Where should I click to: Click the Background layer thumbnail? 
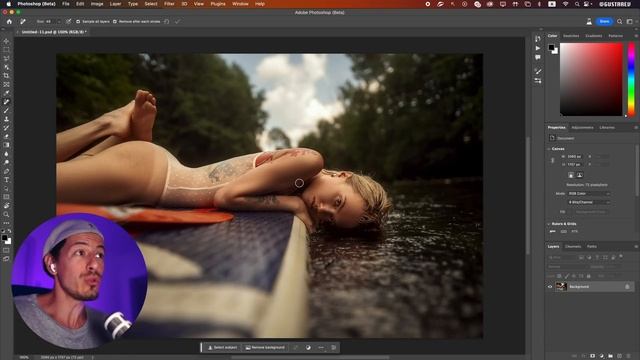[x=561, y=287]
